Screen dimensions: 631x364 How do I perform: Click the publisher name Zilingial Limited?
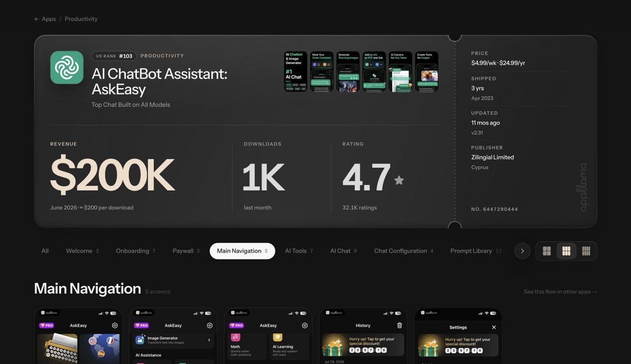coord(493,158)
